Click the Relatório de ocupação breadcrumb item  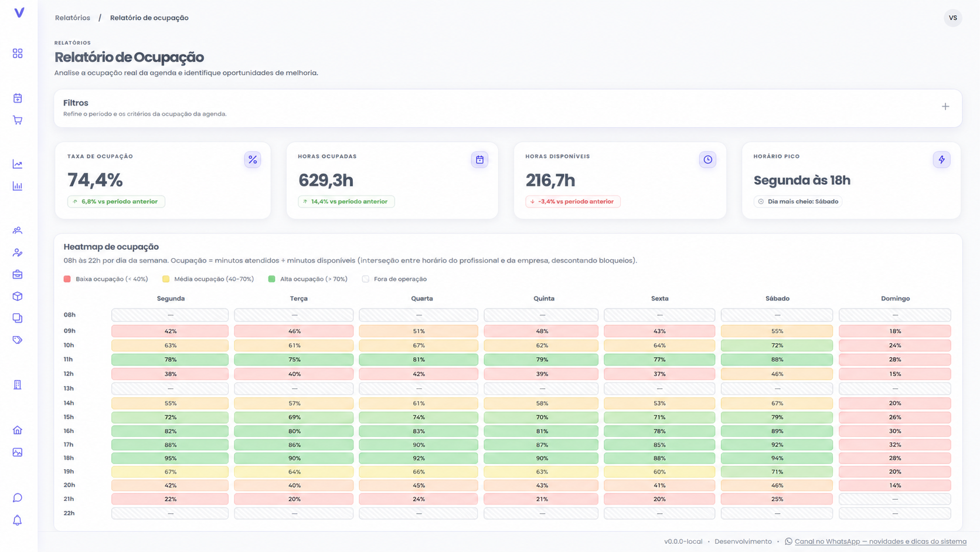(x=149, y=18)
